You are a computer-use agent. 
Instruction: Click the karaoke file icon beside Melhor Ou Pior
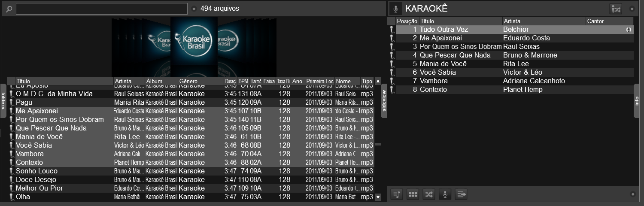(x=12, y=188)
